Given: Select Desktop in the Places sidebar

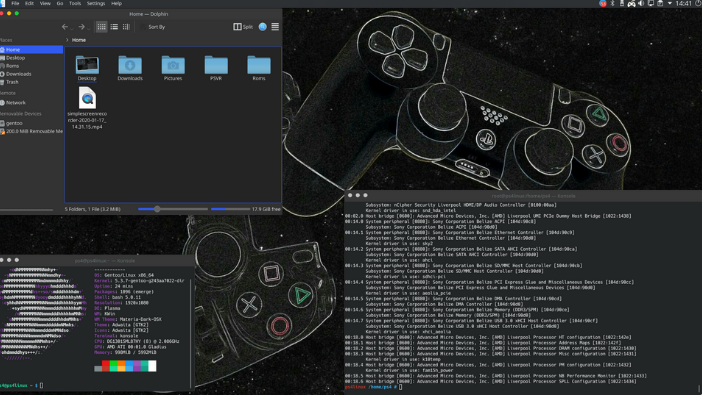Looking at the screenshot, I should coord(31,58).
